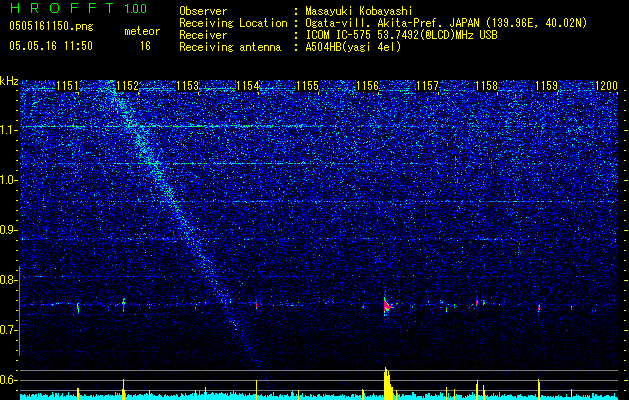Click the 1157 time marker

point(427,86)
